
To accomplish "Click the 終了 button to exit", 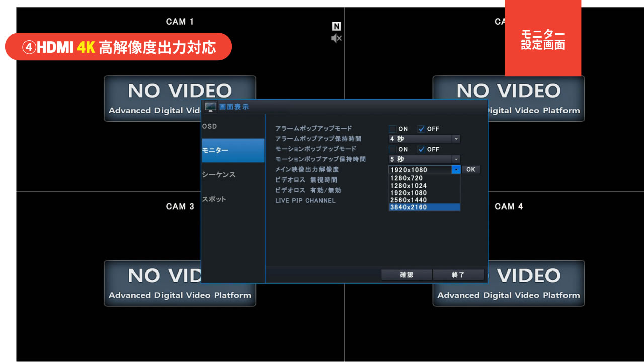I will click(458, 275).
